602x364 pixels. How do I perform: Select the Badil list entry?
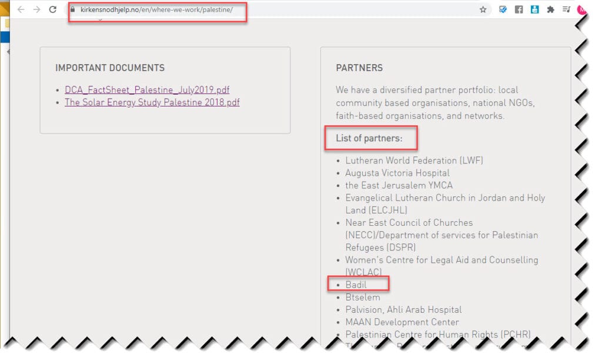click(356, 285)
